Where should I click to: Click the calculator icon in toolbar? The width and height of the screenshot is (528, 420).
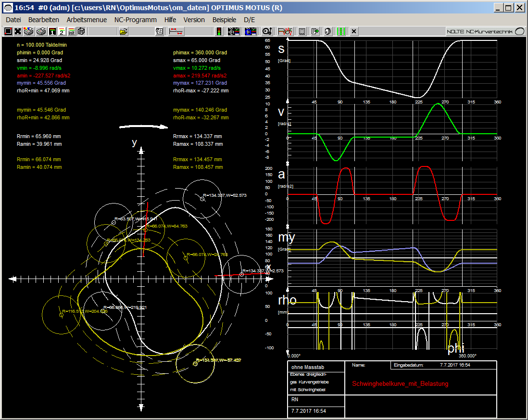point(302,31)
